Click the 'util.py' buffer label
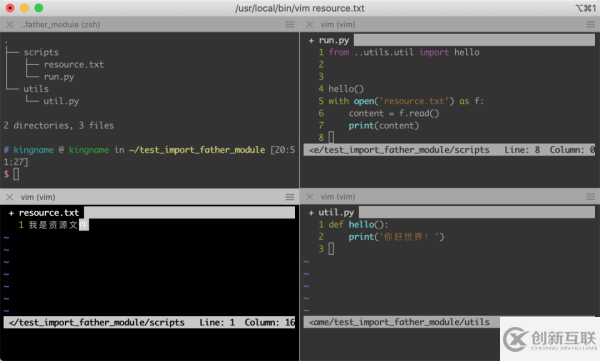 (x=336, y=212)
